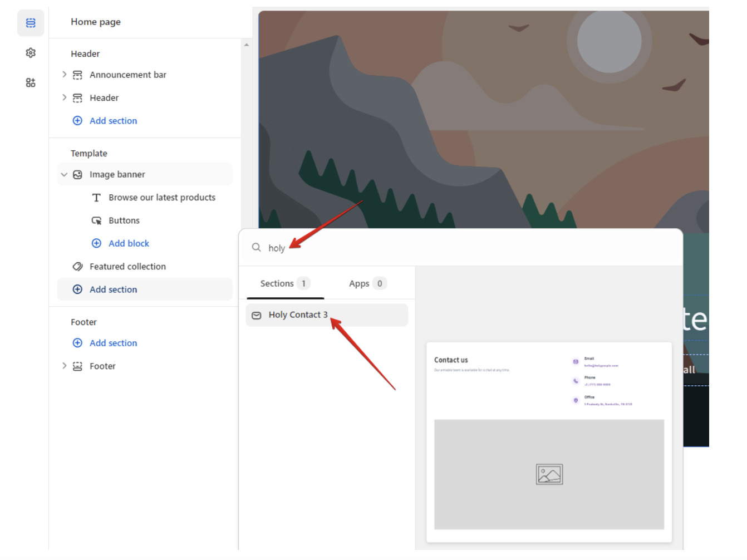Click Add section under Footer group

point(113,343)
